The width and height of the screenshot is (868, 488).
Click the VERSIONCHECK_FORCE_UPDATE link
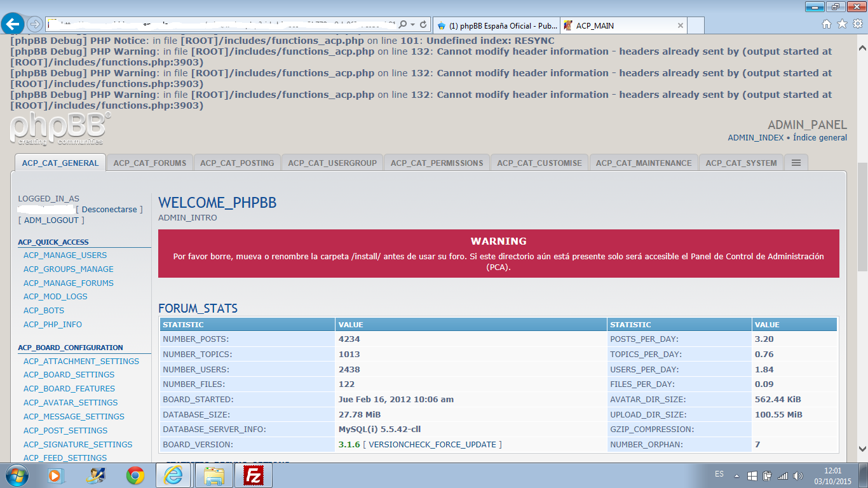point(432,445)
